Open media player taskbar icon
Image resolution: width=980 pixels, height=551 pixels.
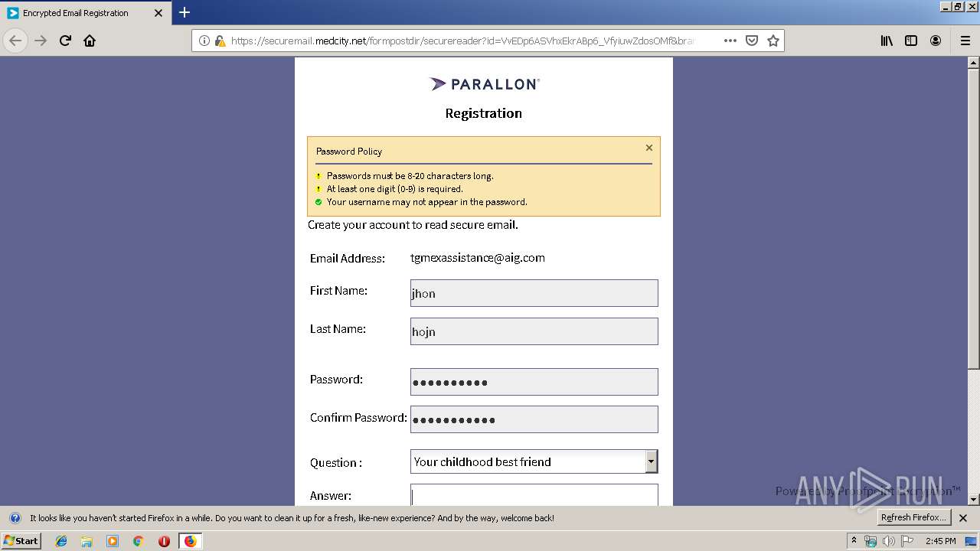113,541
